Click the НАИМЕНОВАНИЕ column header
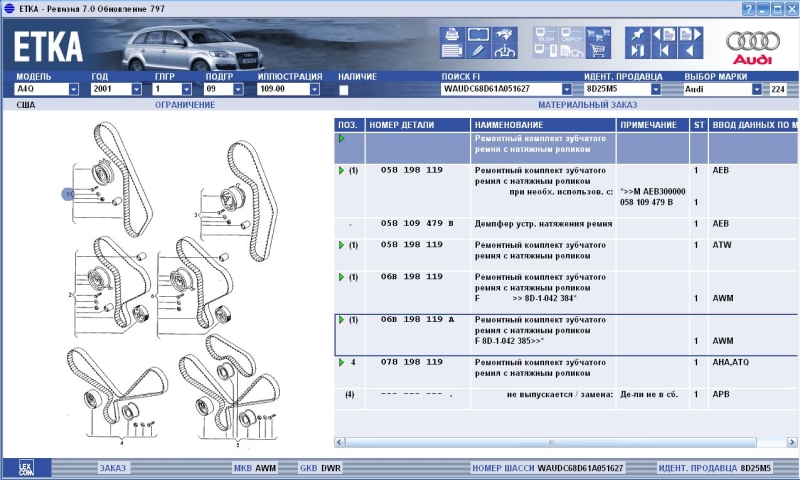This screenshot has width=800, height=480. point(543,125)
